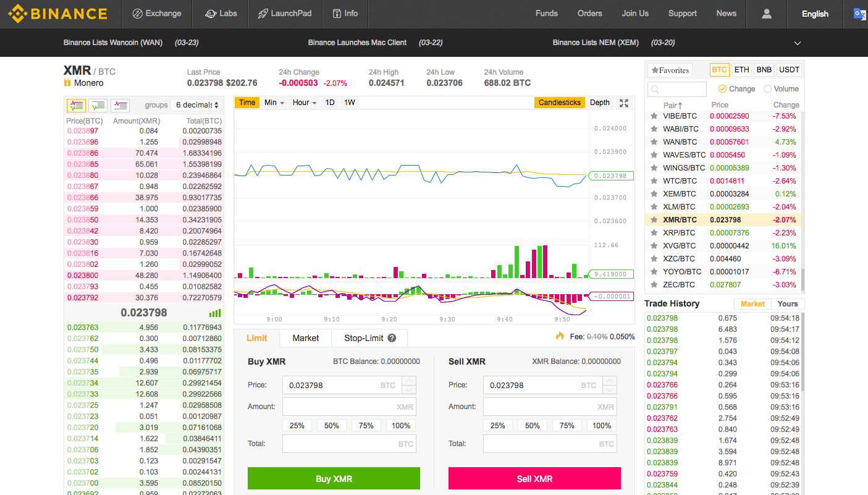The image size is (868, 495).
Task: Switch market list to BTC pairs
Action: pos(719,70)
